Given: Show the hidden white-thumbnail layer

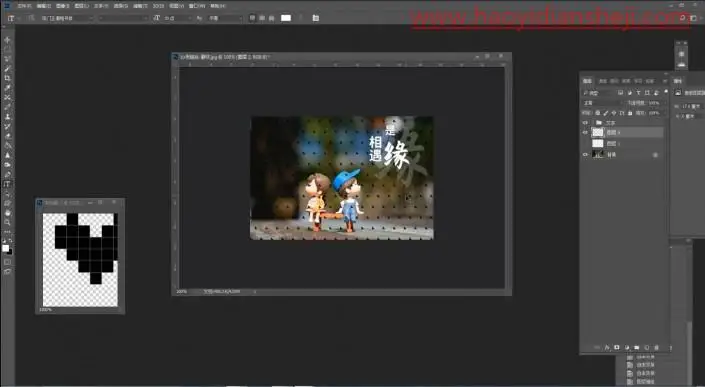Looking at the screenshot, I should (x=585, y=143).
